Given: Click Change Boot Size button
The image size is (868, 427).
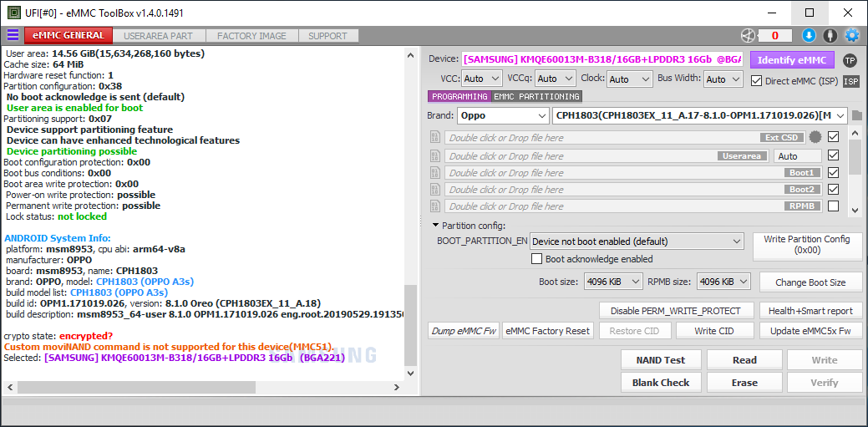Looking at the screenshot, I should tap(810, 282).
